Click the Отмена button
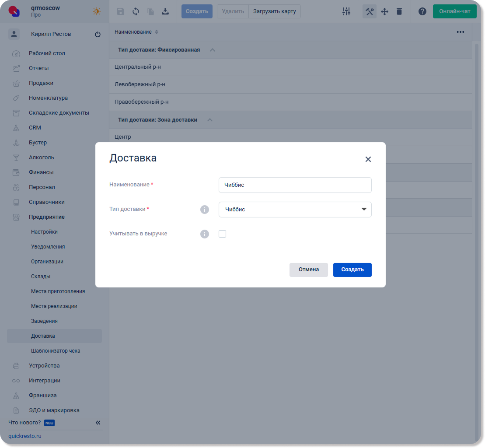The width and height of the screenshot is (485, 448). pos(308,269)
